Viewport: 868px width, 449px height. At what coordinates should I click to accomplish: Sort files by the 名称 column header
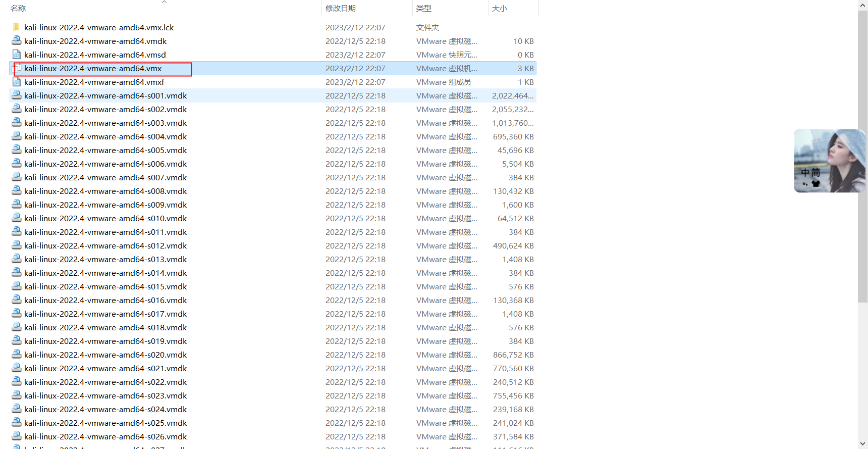tap(18, 8)
